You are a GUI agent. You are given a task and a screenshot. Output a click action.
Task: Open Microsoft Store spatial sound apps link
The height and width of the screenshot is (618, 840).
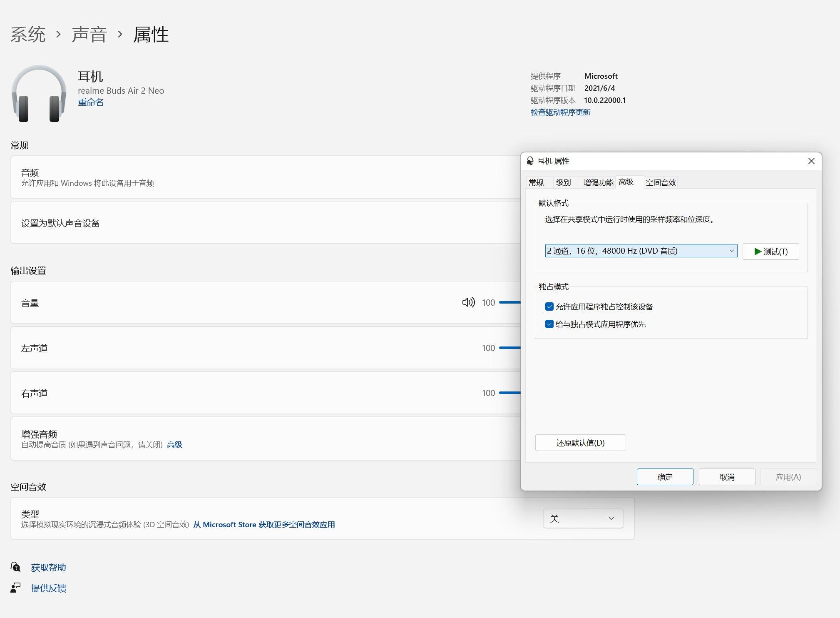tap(264, 525)
